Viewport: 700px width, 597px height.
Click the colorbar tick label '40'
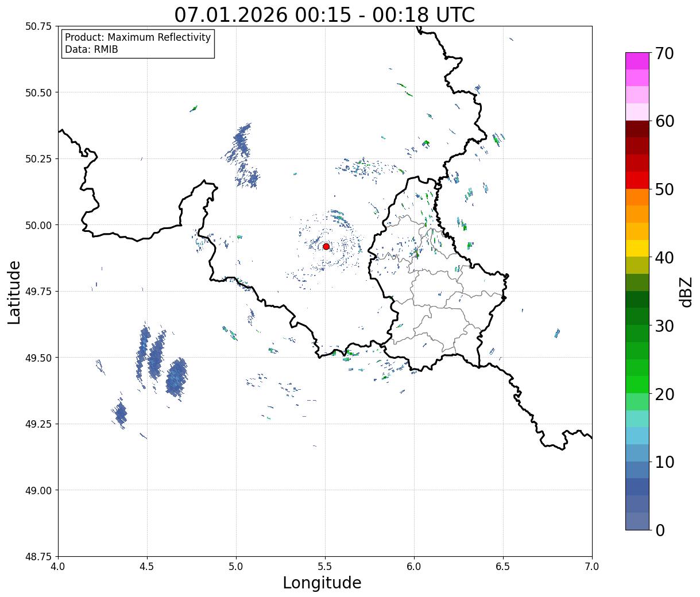(x=664, y=258)
